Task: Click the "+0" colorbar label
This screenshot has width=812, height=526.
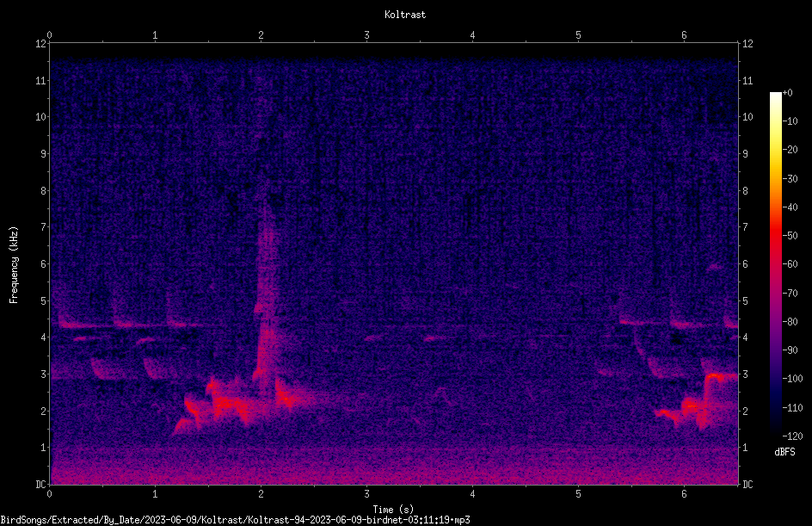Action: coord(787,93)
